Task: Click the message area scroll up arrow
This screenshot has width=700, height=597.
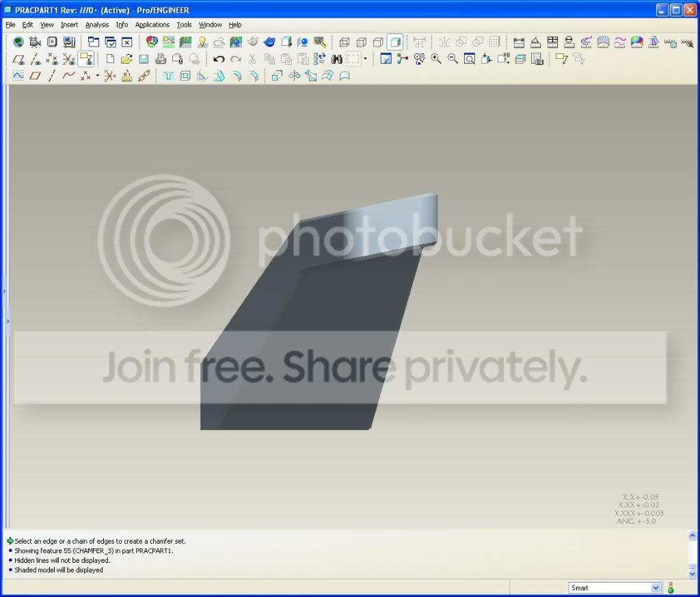Action: click(x=692, y=535)
